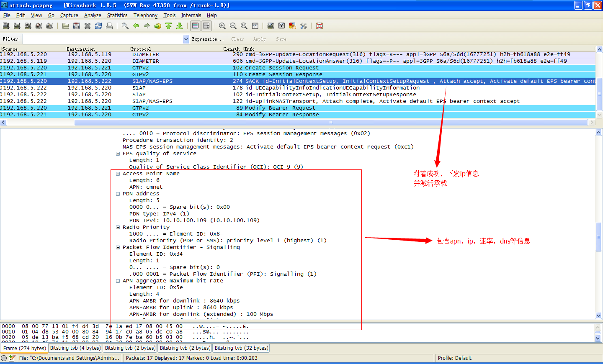This screenshot has height=364, width=603.
Task: Open coloring rules icon
Action: pyautogui.click(x=293, y=26)
